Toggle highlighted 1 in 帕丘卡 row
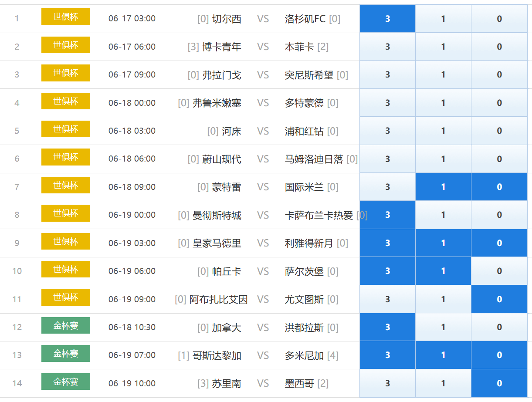This screenshot has width=532, height=402. (x=443, y=271)
